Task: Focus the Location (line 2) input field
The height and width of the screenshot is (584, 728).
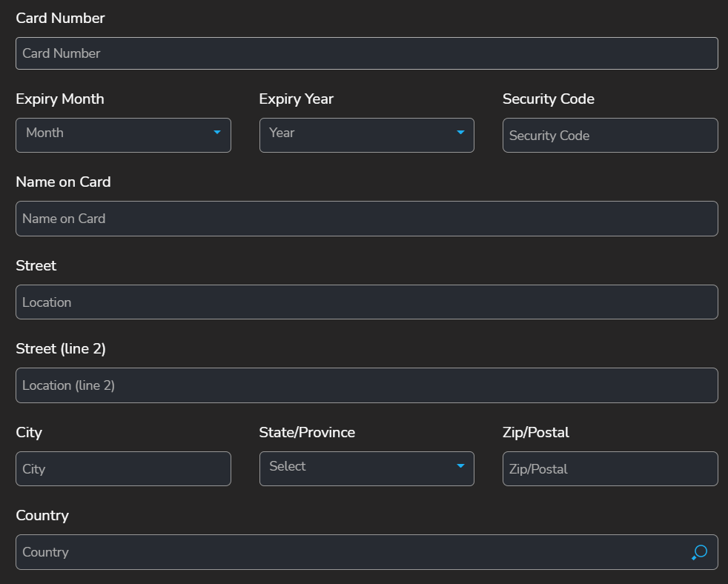Action: [366, 385]
